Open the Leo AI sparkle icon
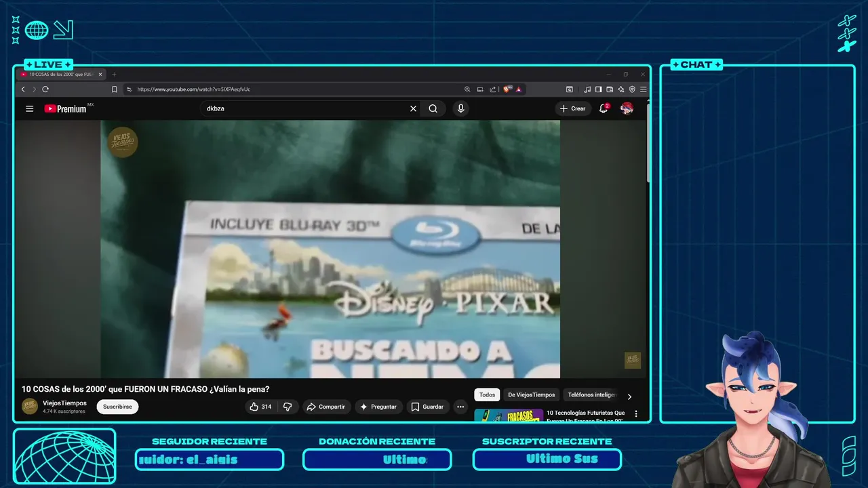 click(x=620, y=89)
